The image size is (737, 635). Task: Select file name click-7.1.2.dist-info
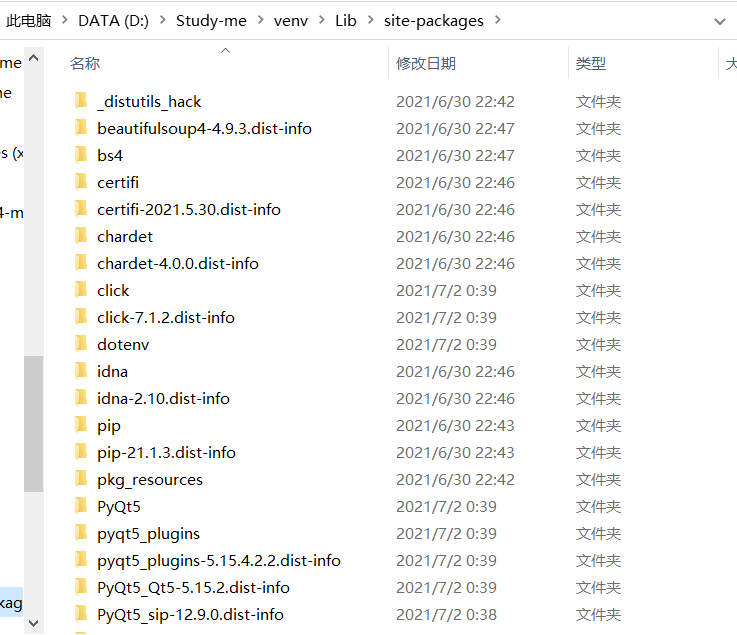[166, 318]
